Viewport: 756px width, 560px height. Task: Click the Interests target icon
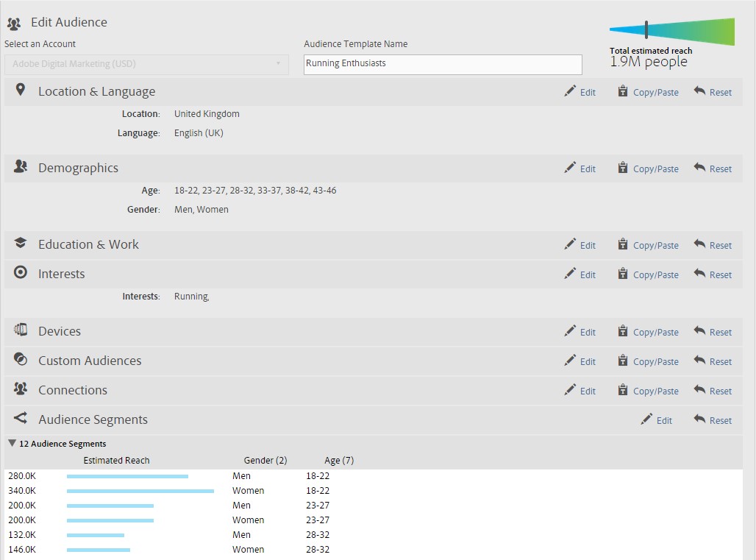pos(21,273)
